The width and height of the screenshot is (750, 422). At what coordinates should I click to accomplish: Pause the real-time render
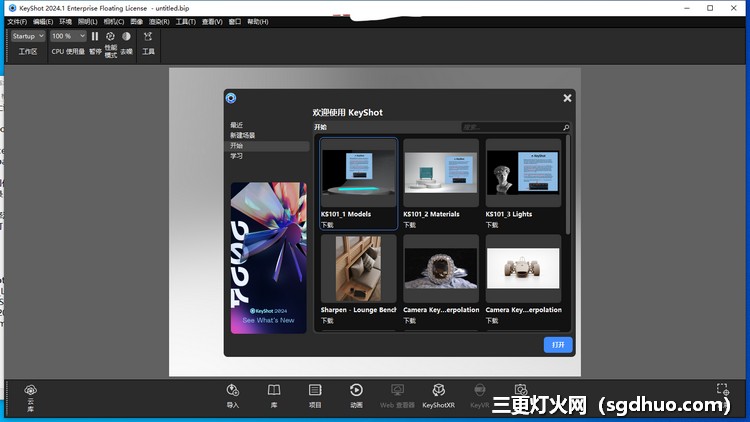click(95, 36)
